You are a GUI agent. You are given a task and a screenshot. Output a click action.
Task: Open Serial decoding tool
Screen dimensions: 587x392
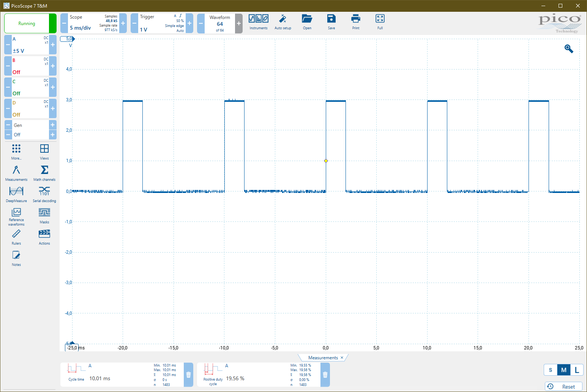(44, 194)
